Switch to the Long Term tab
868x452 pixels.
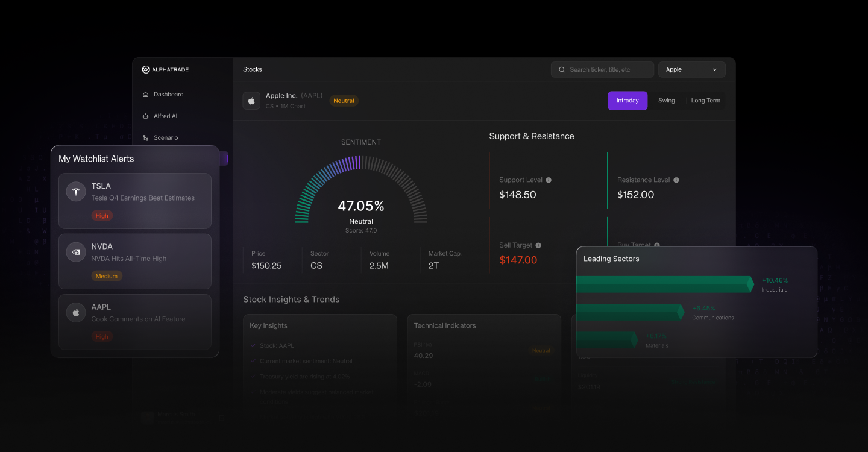pos(705,101)
